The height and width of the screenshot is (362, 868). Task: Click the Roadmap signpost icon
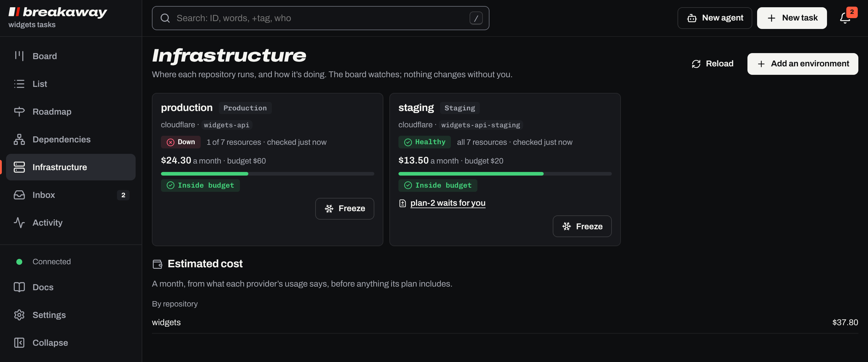[x=19, y=112]
